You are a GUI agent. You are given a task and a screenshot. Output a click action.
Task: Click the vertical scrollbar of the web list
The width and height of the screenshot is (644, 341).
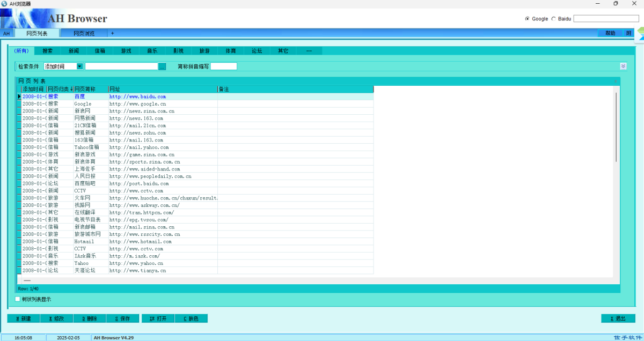[616, 127]
